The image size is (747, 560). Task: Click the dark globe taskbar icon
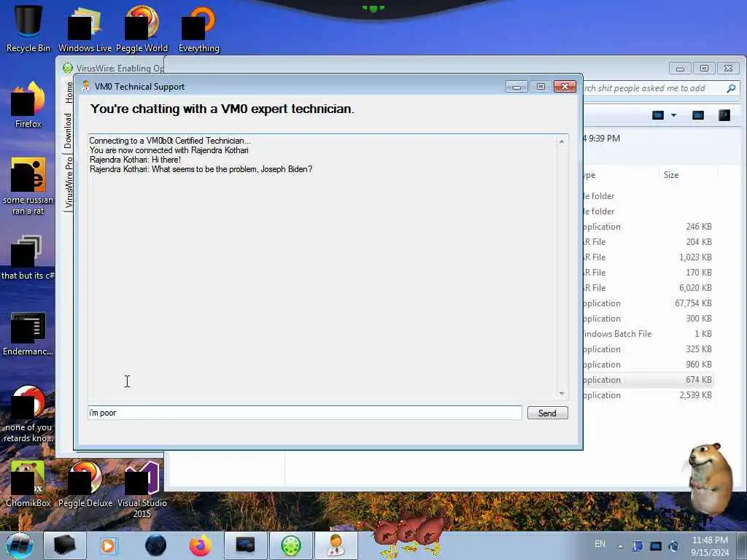click(x=156, y=545)
